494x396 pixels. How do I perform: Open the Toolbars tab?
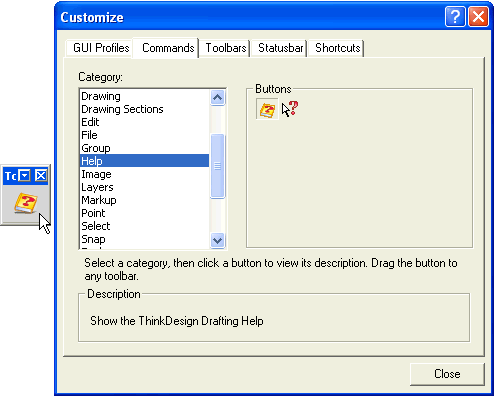coord(226,48)
